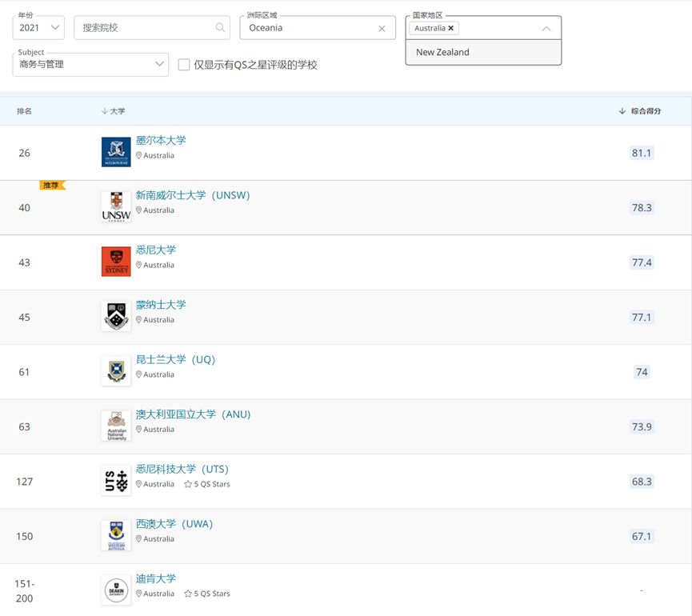
Task: Click the university search input field
Action: [x=152, y=28]
